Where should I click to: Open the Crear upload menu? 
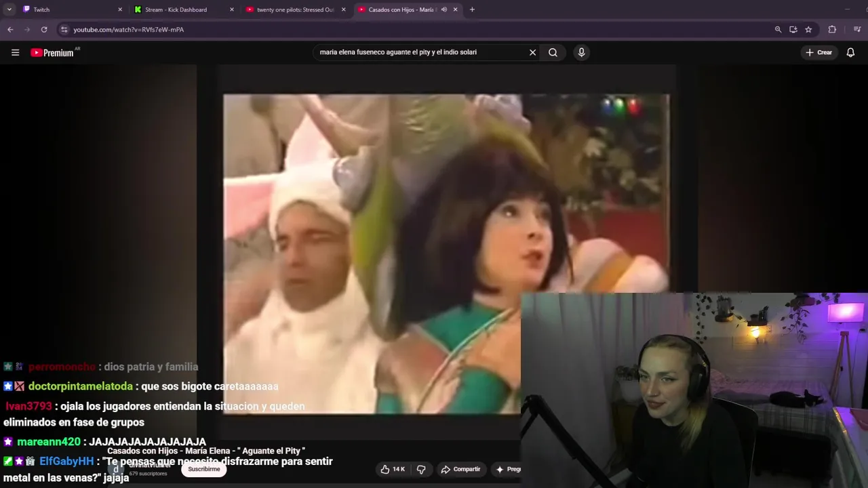coord(819,52)
